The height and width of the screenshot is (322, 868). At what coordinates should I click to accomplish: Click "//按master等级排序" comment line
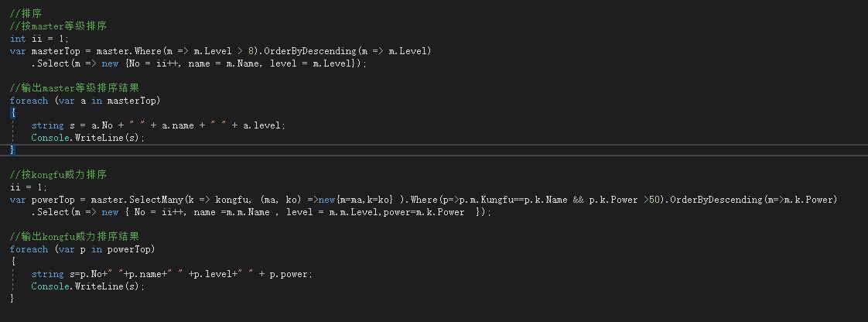[x=56, y=26]
